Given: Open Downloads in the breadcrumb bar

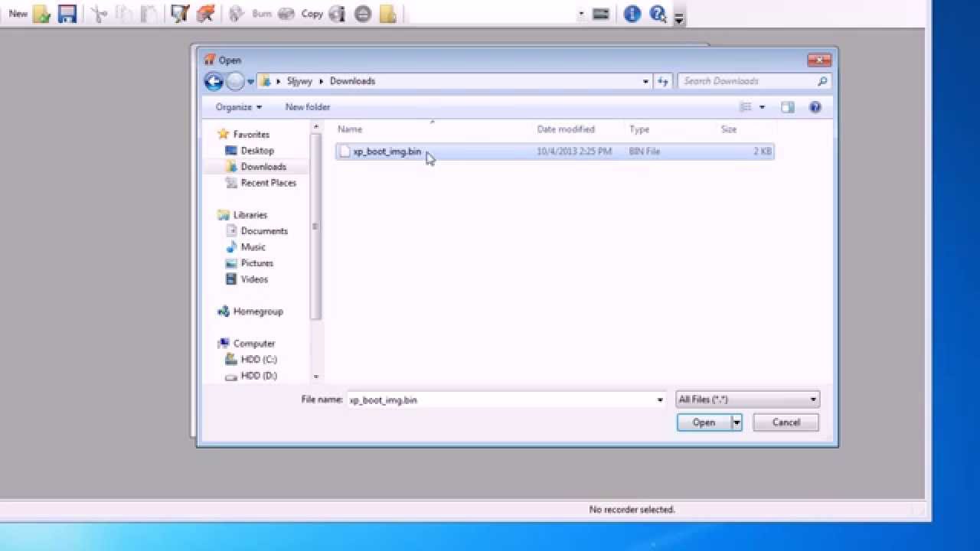Looking at the screenshot, I should point(352,80).
